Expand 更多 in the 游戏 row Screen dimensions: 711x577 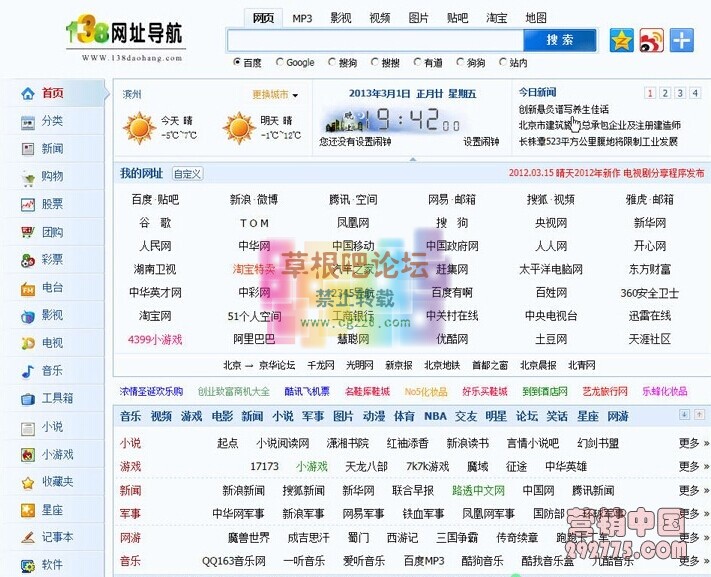tap(693, 466)
